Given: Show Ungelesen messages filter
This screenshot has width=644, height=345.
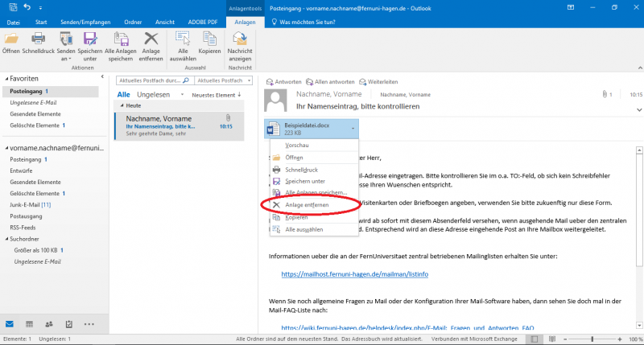Looking at the screenshot, I should point(153,95).
